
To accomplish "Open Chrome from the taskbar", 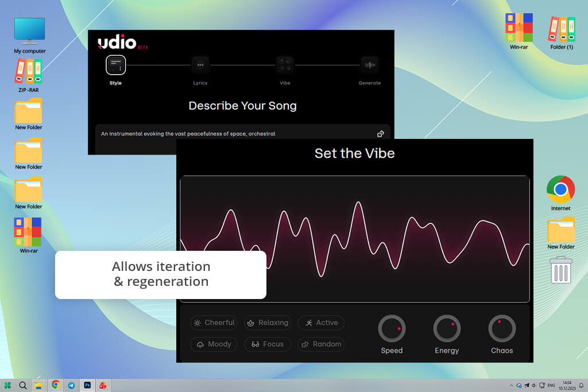I will (x=56, y=385).
